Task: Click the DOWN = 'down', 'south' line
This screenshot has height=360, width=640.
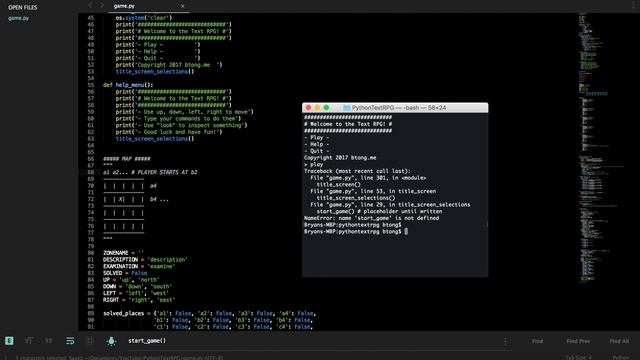Action: coord(138,287)
